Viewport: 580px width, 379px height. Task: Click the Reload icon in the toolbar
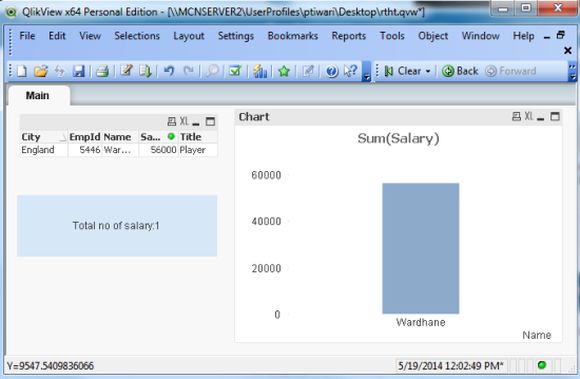145,71
